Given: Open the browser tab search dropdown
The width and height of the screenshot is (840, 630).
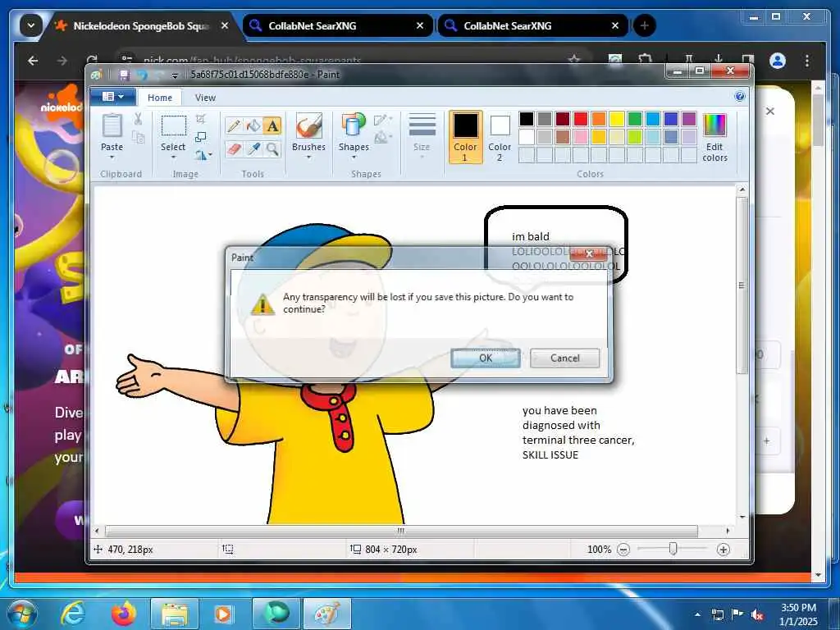Looking at the screenshot, I should [31, 25].
